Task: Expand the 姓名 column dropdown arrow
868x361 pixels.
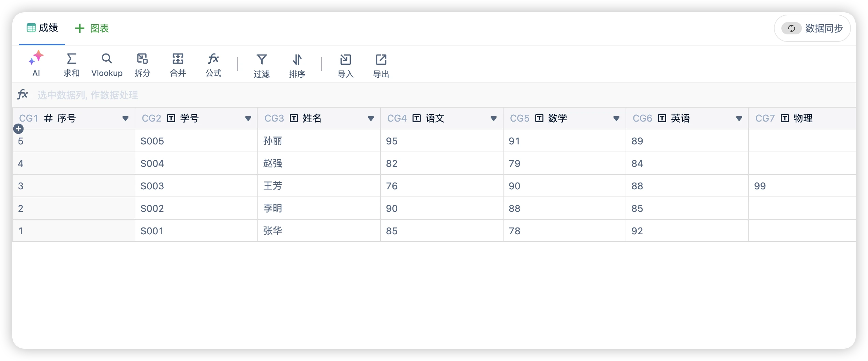Action: [x=371, y=119]
